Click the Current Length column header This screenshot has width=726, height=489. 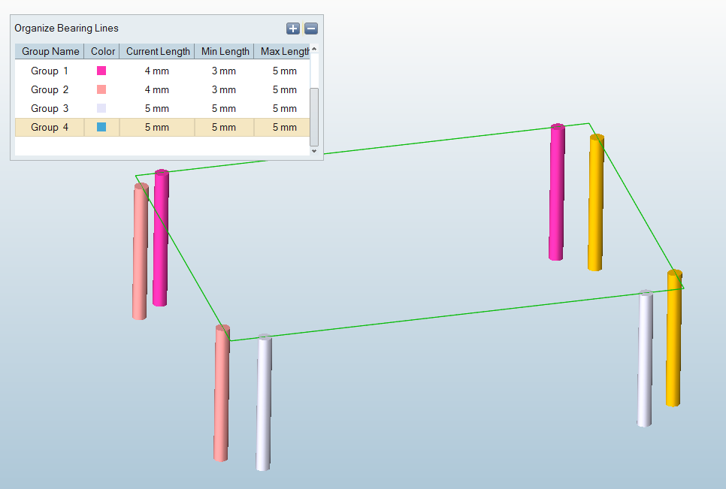coord(157,51)
